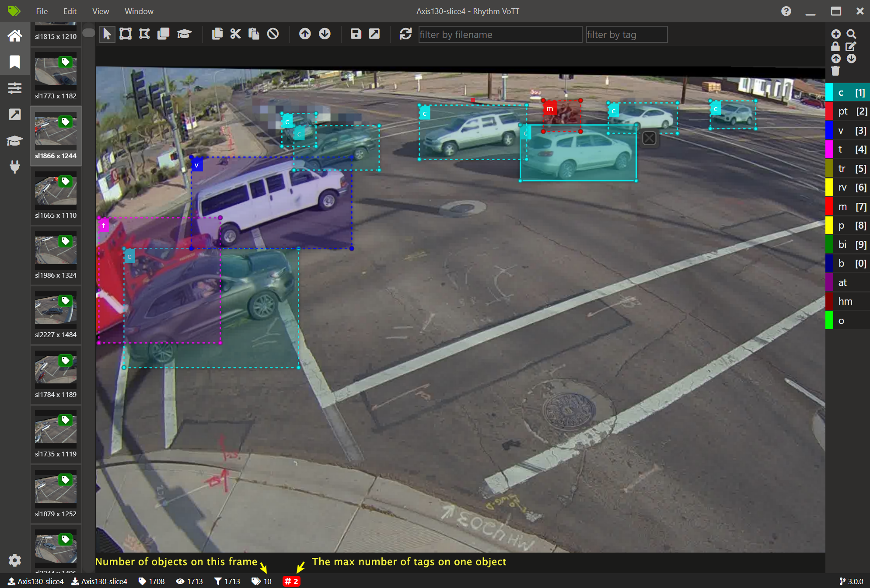The image size is (870, 588).
Task: Select the draw polygon region tool
Action: click(144, 34)
